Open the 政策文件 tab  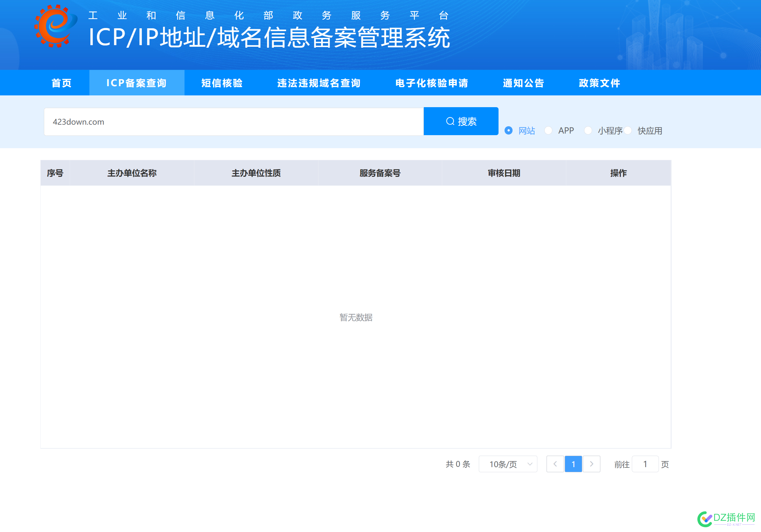599,83
